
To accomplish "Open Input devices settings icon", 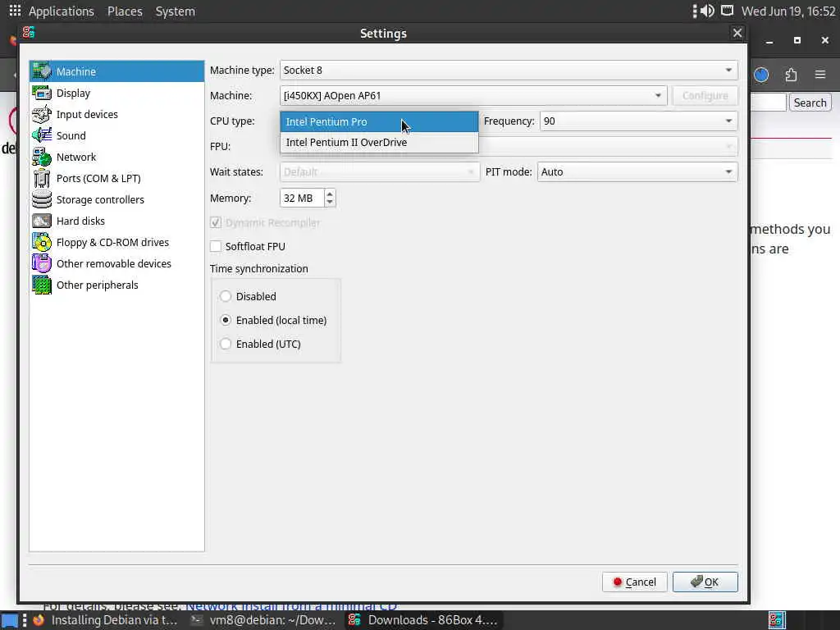I will tap(41, 114).
